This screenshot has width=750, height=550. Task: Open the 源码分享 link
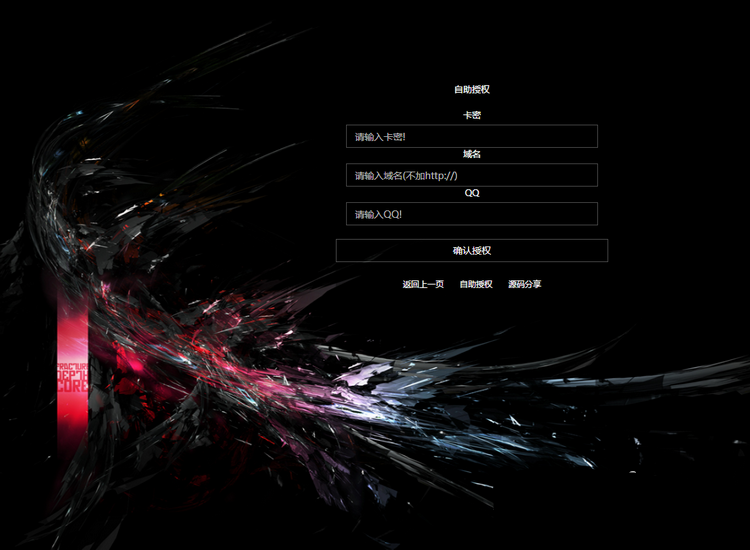[525, 284]
